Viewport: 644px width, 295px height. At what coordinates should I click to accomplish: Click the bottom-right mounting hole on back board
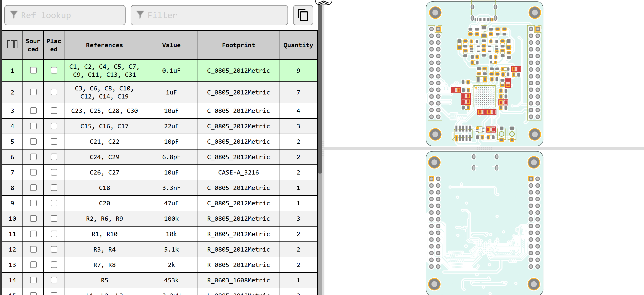[534, 284]
